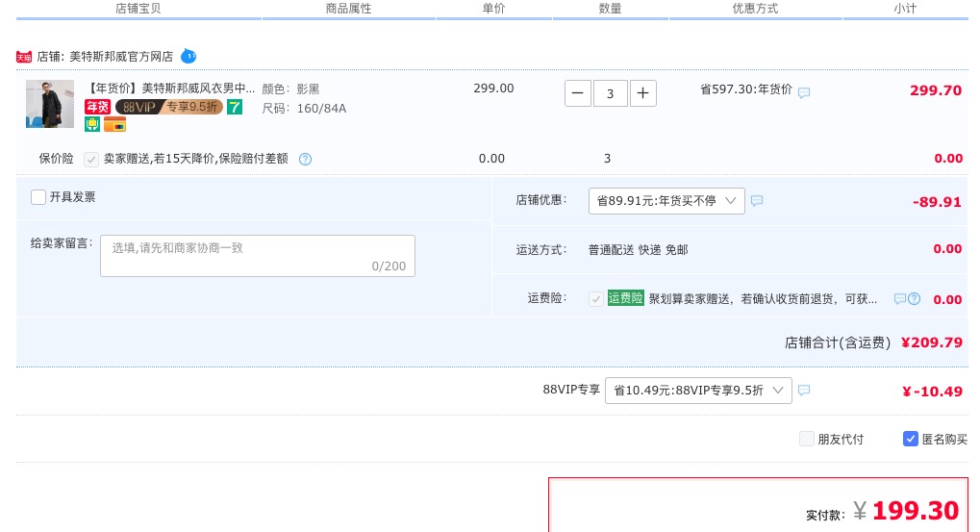Click the 省597.30:年货价 discount text
Viewport: 980px width, 532px height.
click(745, 89)
